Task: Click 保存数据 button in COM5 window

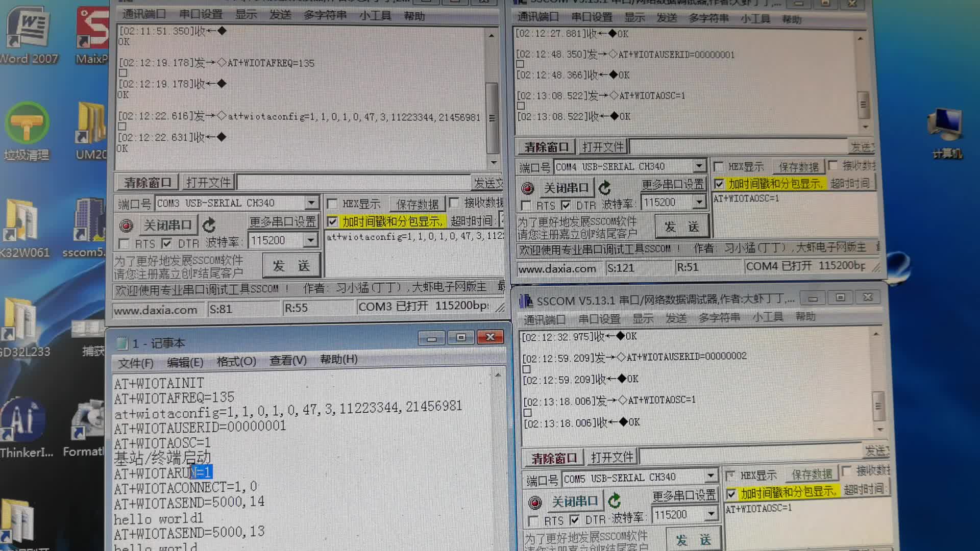Action: click(x=812, y=474)
